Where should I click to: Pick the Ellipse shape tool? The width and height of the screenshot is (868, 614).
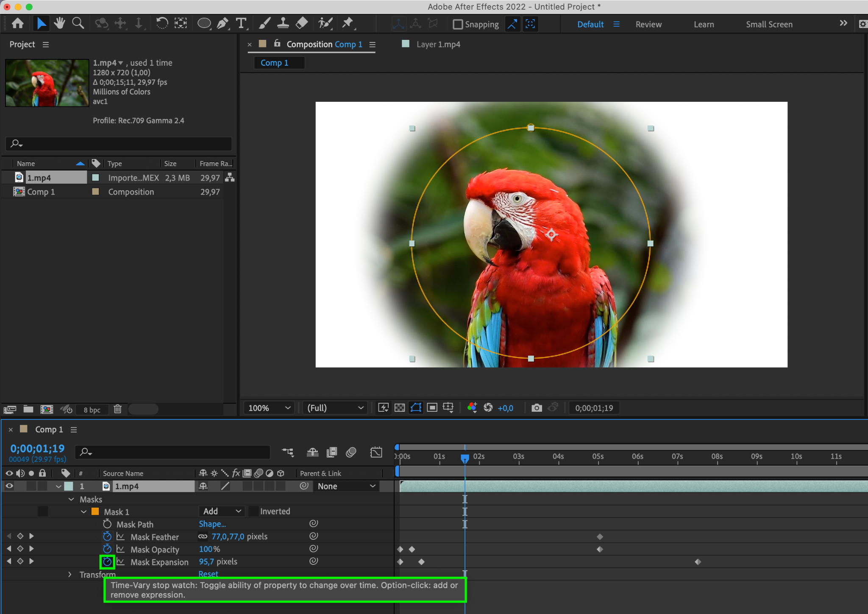pyautogui.click(x=204, y=23)
